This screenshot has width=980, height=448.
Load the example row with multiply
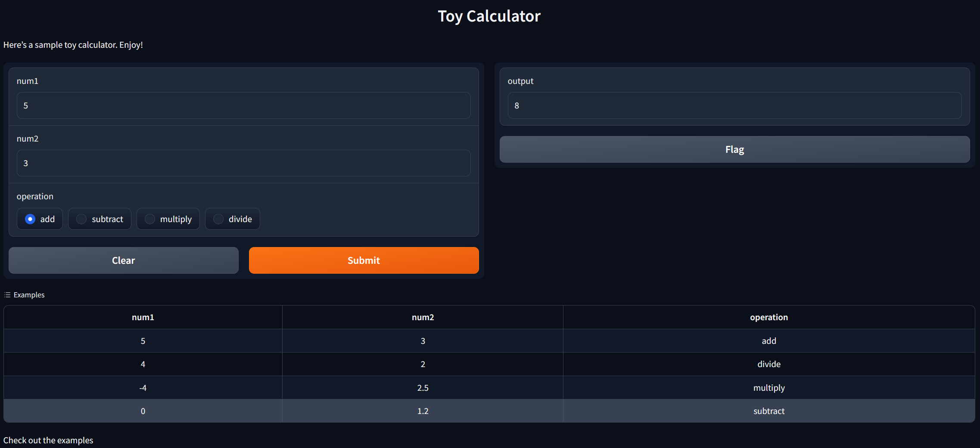pyautogui.click(x=489, y=388)
